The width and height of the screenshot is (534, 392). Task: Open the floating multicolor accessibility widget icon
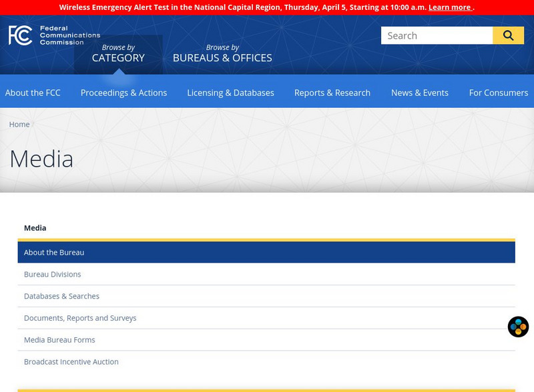click(x=518, y=327)
